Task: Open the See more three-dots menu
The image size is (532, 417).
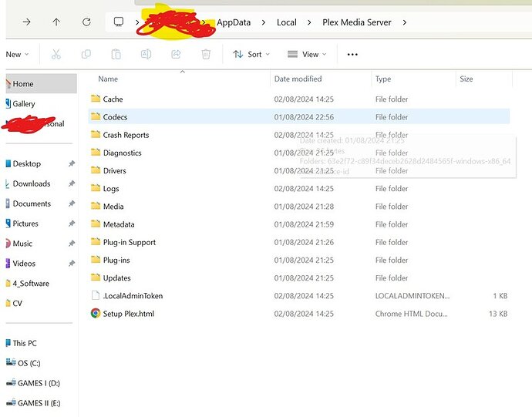Action: (x=352, y=54)
